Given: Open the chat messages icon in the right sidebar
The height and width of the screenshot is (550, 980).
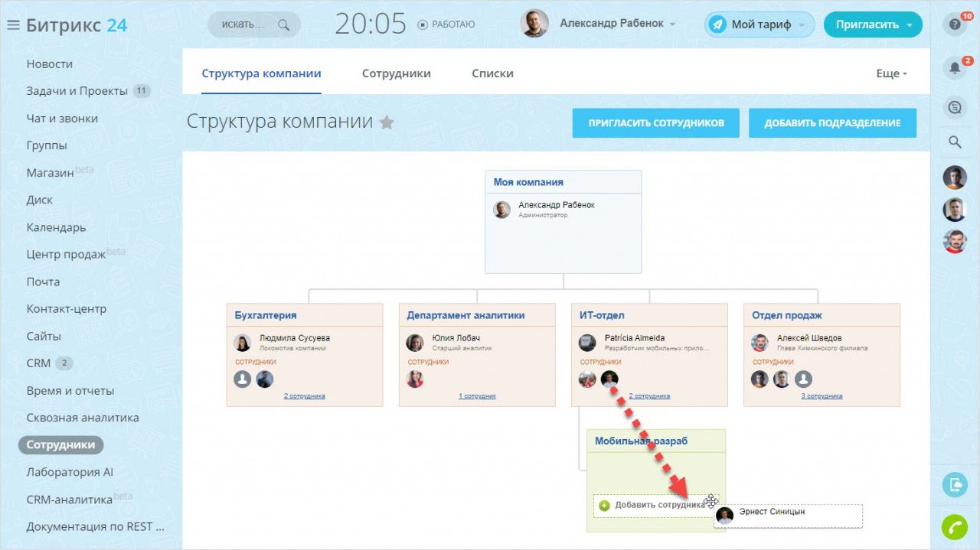Looking at the screenshot, I should 954,108.
